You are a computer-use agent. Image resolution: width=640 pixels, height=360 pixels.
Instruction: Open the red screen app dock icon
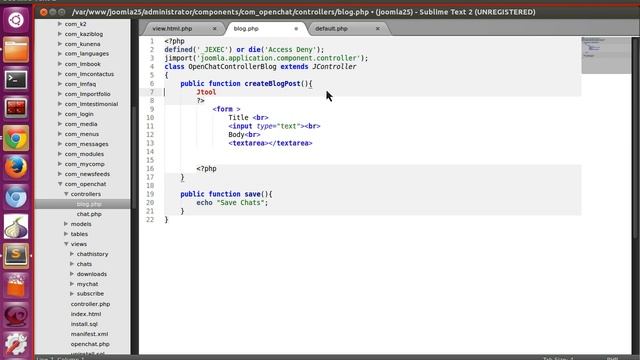(x=16, y=108)
